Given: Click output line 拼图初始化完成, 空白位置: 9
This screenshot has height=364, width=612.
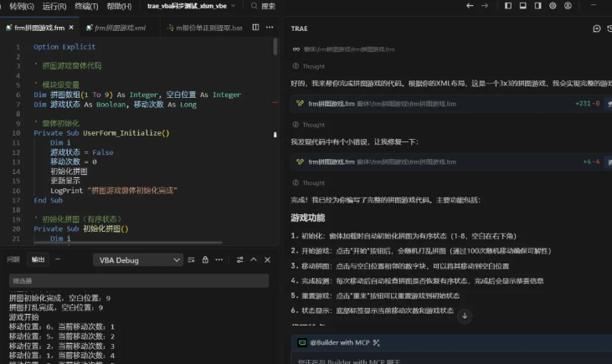Looking at the screenshot, I should coord(59,298).
